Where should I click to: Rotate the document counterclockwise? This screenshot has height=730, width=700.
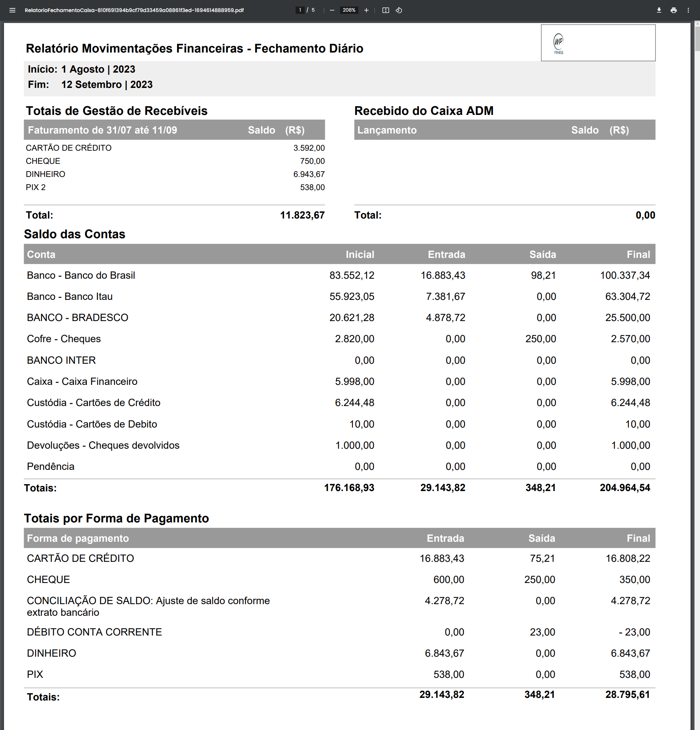click(399, 10)
